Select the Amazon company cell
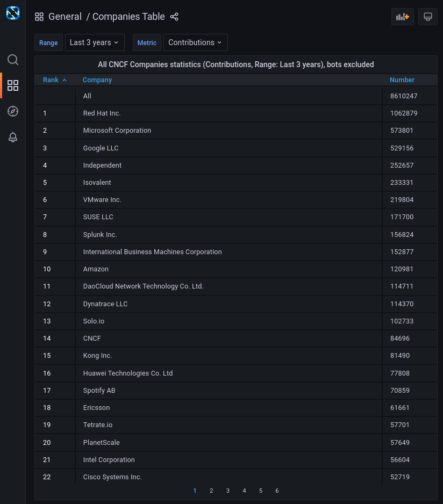Viewport: 443px width, 504px height. [x=228, y=269]
